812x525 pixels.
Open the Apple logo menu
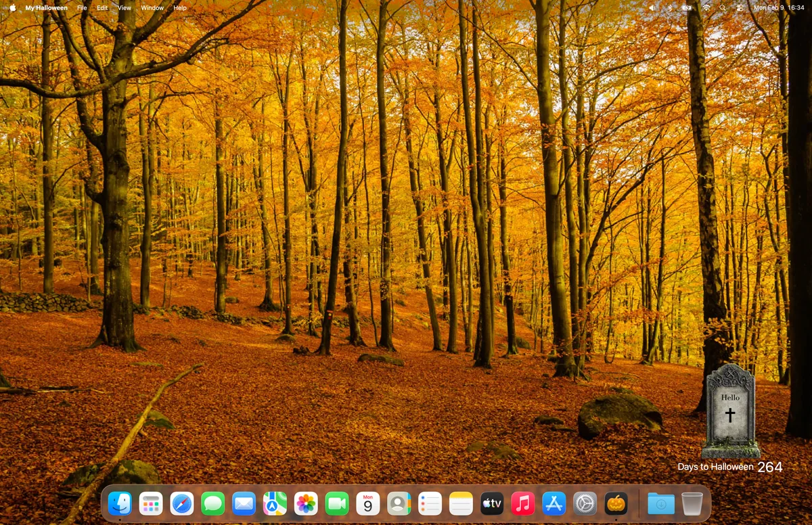pos(12,7)
